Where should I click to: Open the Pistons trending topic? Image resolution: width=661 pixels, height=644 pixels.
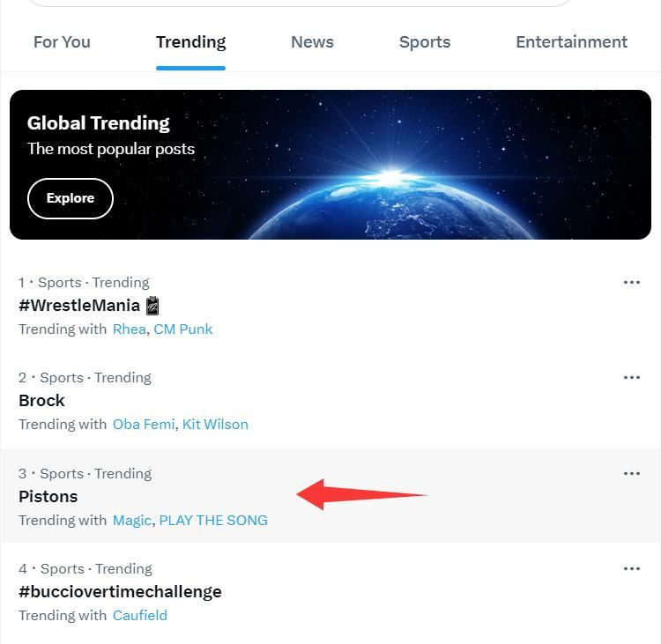pyautogui.click(x=48, y=497)
